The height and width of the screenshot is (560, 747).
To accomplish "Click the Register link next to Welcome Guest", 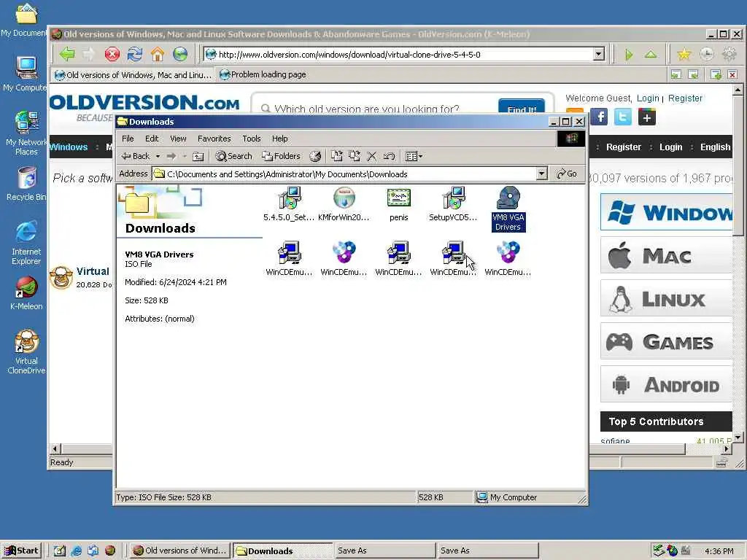I will (x=685, y=98).
